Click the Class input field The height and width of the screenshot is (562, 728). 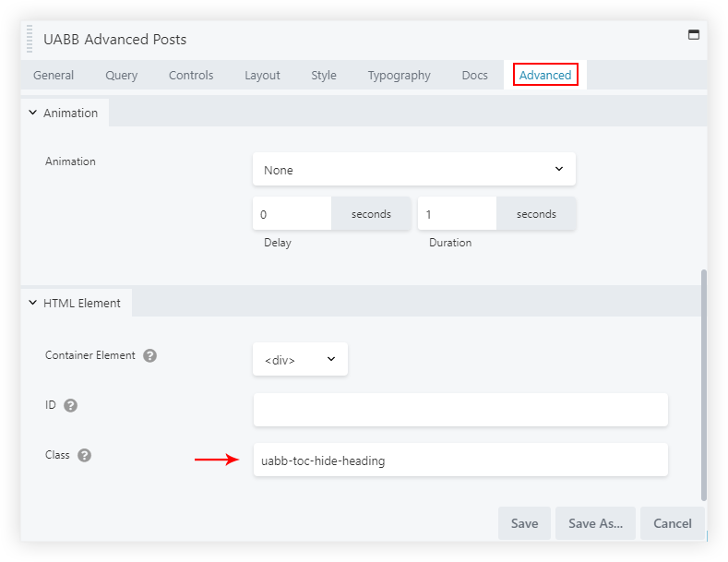click(459, 460)
